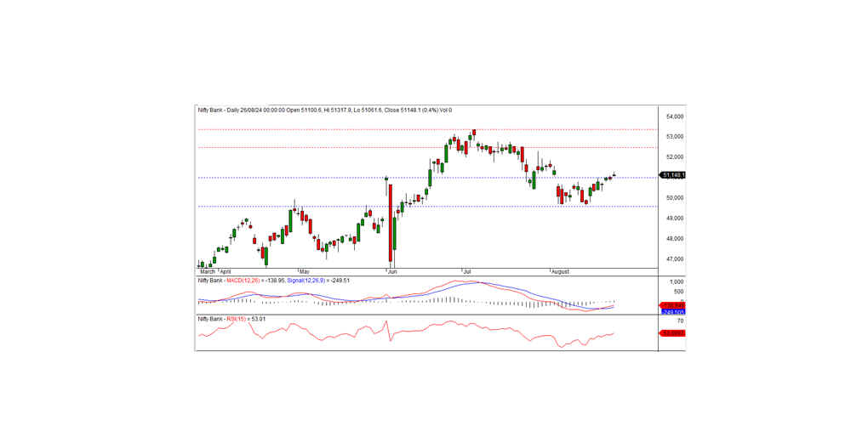Click the large red June candlestick
The height and width of the screenshot is (443, 868).
tap(391, 223)
